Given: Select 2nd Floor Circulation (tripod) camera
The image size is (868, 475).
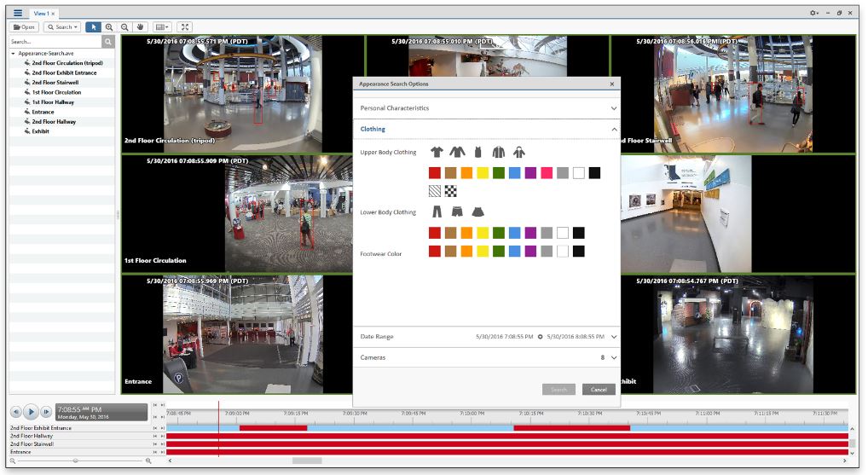Looking at the screenshot, I should (x=67, y=63).
